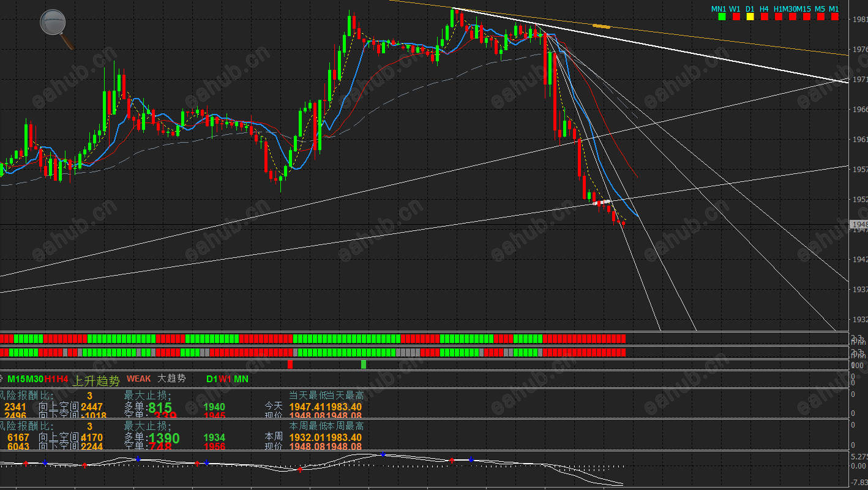
Task: Click the green M30 label in the trend row
Action: [x=35, y=379]
